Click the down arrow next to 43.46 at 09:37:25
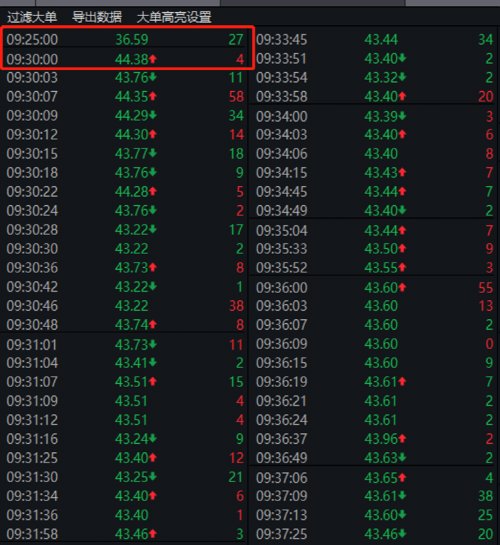Viewport: 500px width, 545px height. tap(402, 534)
